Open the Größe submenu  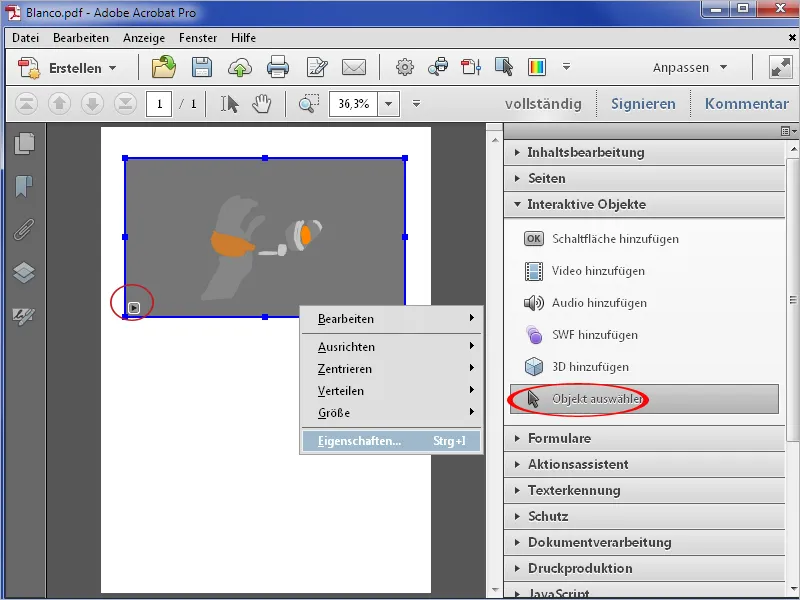[x=391, y=413]
